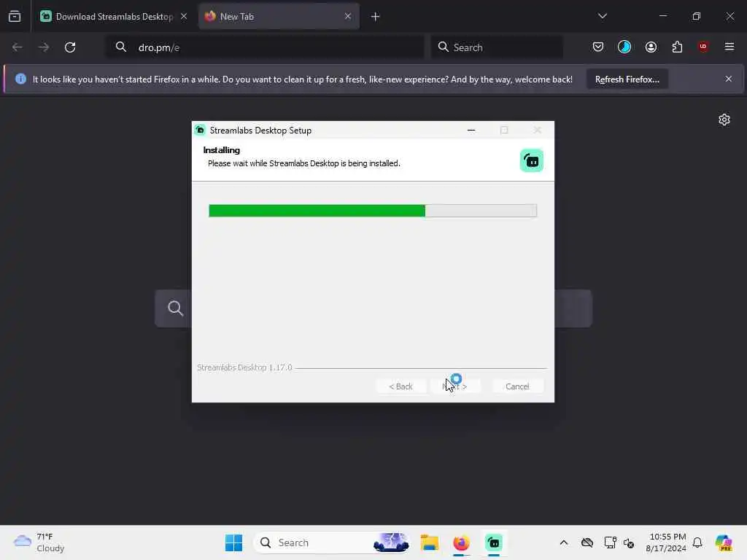
Task: Cancel the Streamlabs Desktop installation
Action: click(517, 386)
